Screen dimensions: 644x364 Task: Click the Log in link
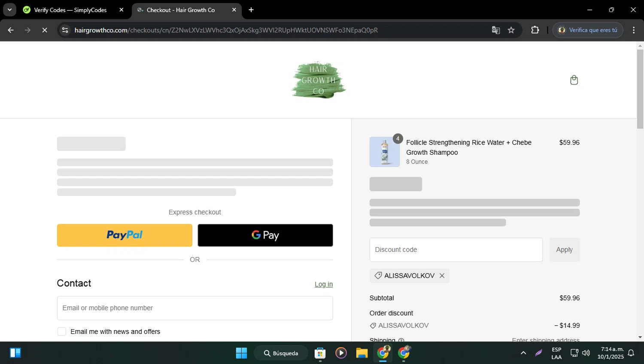(x=324, y=284)
